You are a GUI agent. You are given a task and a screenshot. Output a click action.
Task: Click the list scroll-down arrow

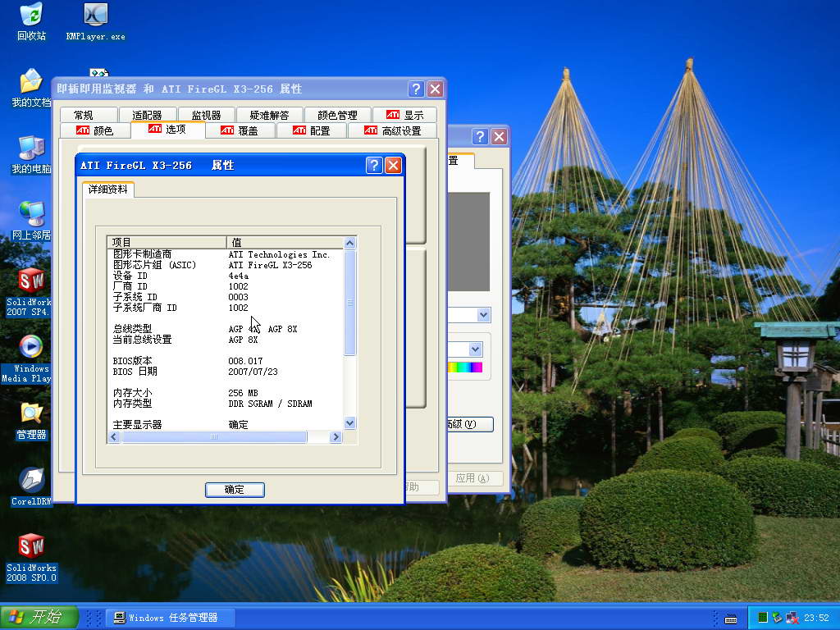[x=349, y=423]
